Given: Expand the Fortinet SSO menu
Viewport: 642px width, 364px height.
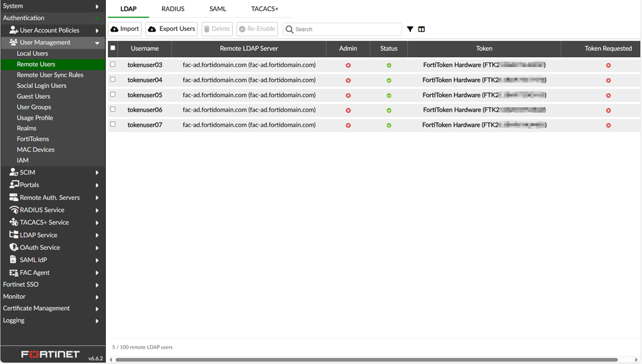Looking at the screenshot, I should click(50, 284).
